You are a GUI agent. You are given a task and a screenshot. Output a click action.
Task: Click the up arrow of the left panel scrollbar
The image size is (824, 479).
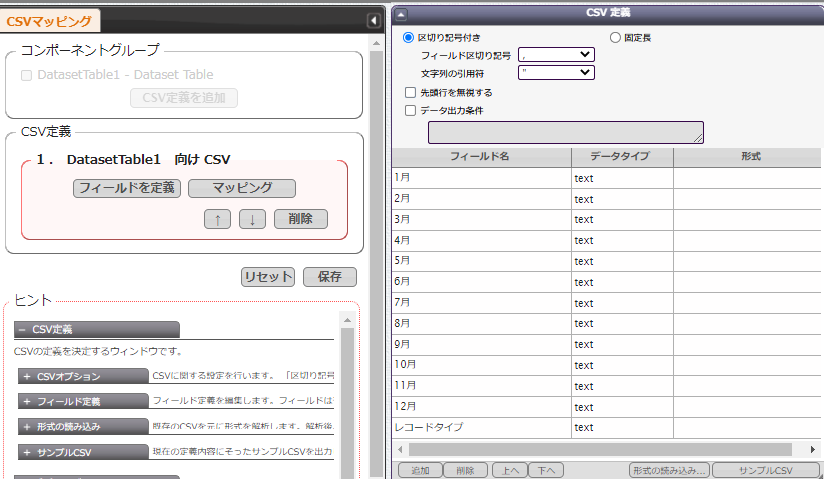[x=376, y=43]
